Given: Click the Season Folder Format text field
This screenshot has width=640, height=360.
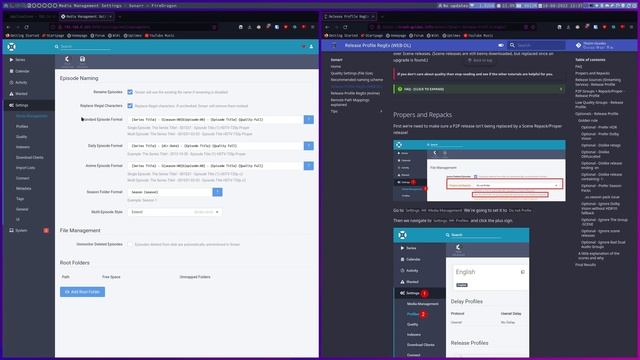Looking at the screenshot, I should pyautogui.click(x=170, y=192).
